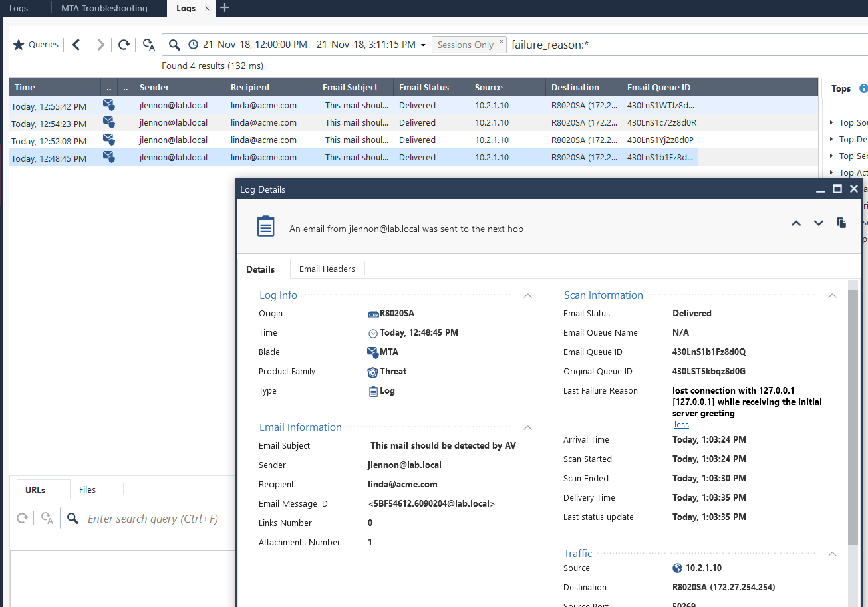Click auto-refresh icon in URLs panel
868x607 pixels.
click(x=47, y=519)
